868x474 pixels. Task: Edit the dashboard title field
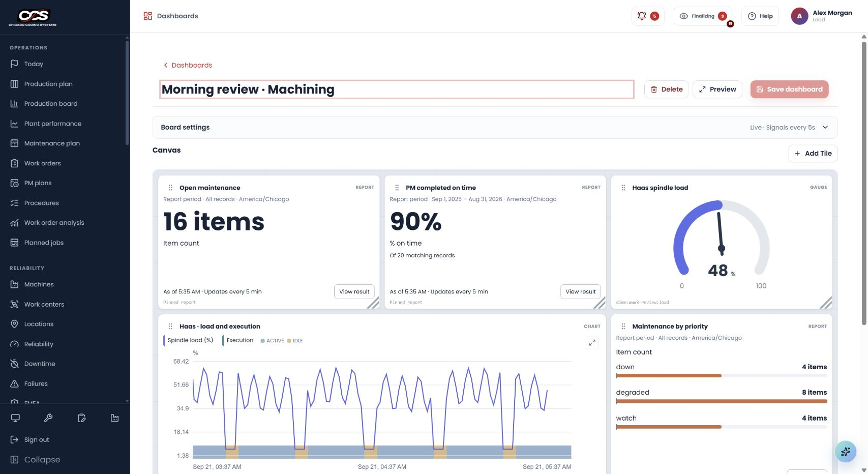coord(397,90)
